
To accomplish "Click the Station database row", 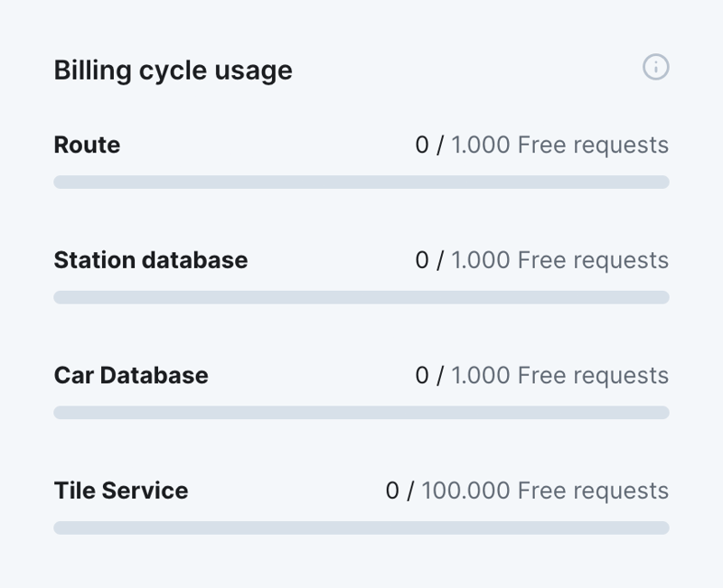I will tap(361, 260).
